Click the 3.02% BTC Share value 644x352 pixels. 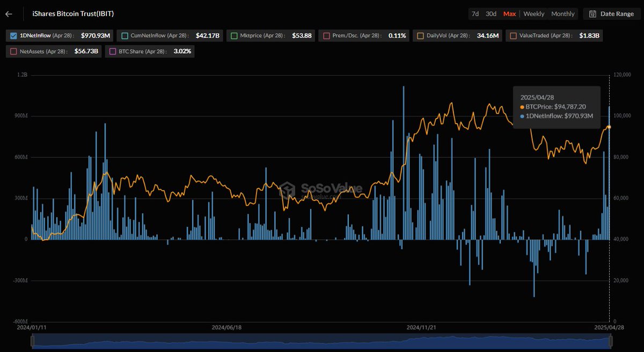182,52
